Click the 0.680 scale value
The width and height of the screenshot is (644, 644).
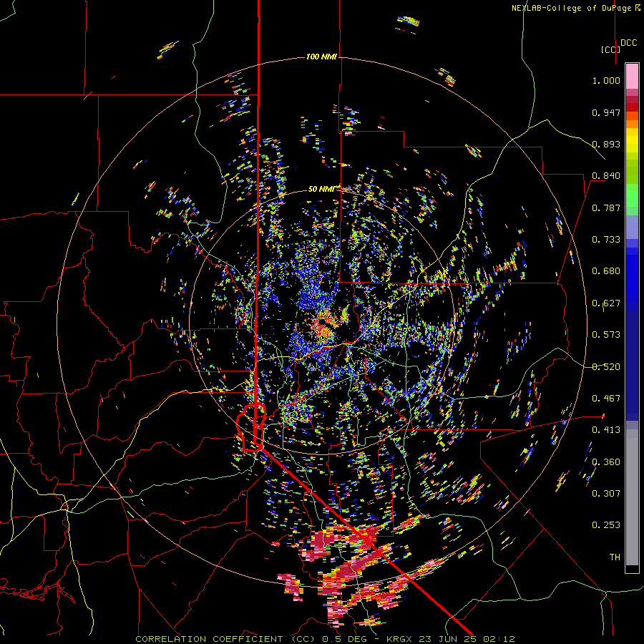(x=606, y=271)
